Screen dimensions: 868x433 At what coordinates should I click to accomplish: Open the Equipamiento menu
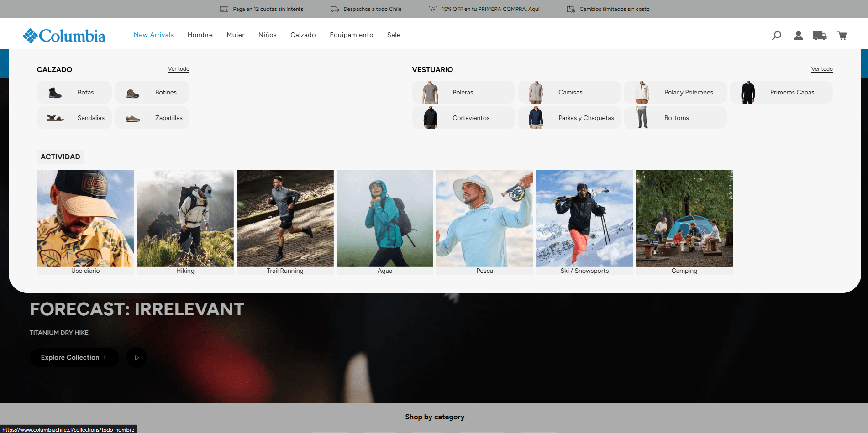352,35
